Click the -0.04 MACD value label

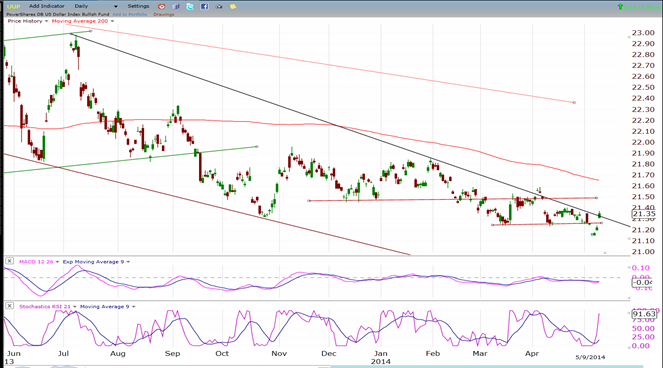[643, 282]
